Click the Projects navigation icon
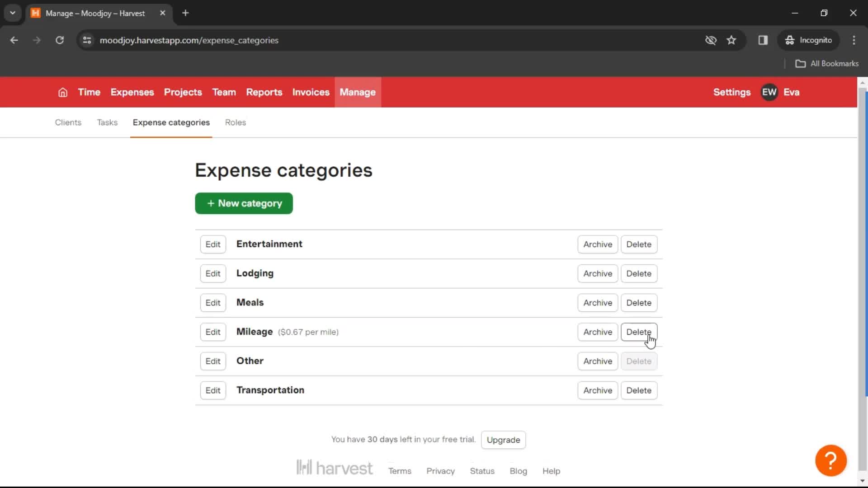 point(183,92)
